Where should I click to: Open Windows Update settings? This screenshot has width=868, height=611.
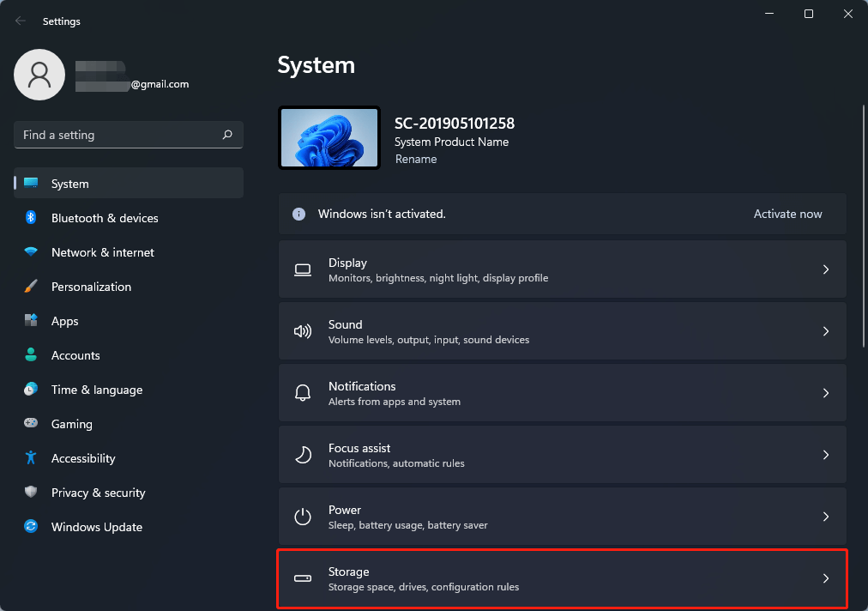click(x=96, y=527)
